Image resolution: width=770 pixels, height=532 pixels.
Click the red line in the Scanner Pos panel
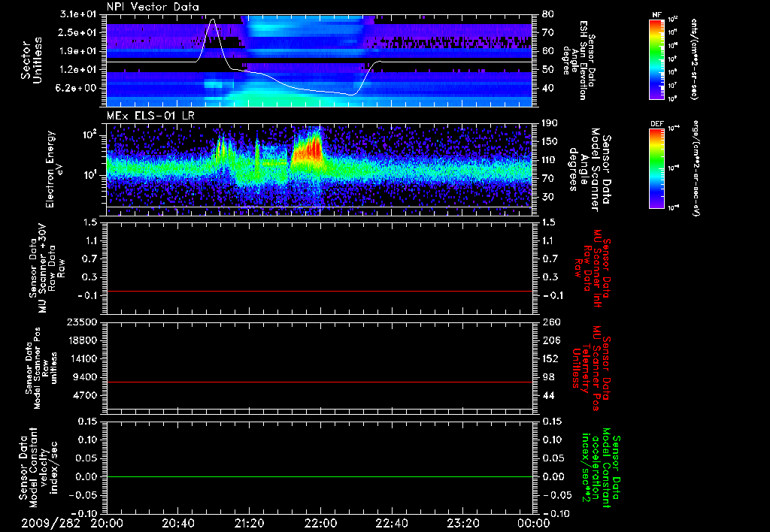[320, 382]
